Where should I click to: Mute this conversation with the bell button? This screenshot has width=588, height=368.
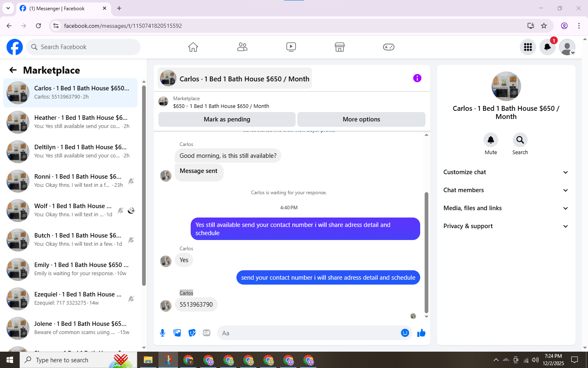491,140
